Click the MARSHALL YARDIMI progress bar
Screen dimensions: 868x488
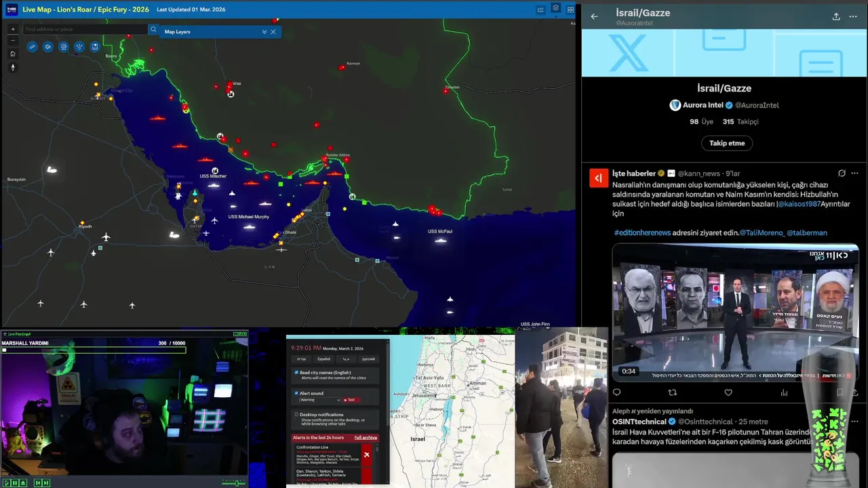tap(94, 350)
